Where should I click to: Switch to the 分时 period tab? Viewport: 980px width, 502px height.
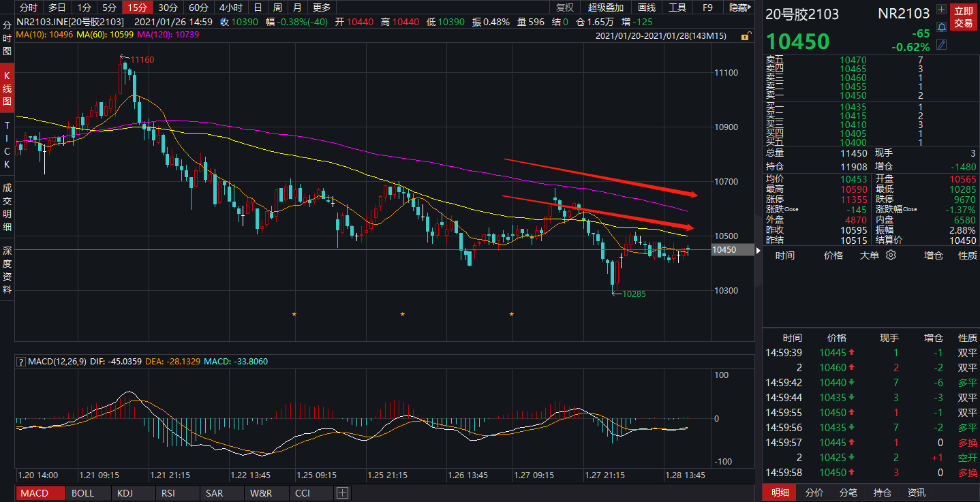pos(28,7)
